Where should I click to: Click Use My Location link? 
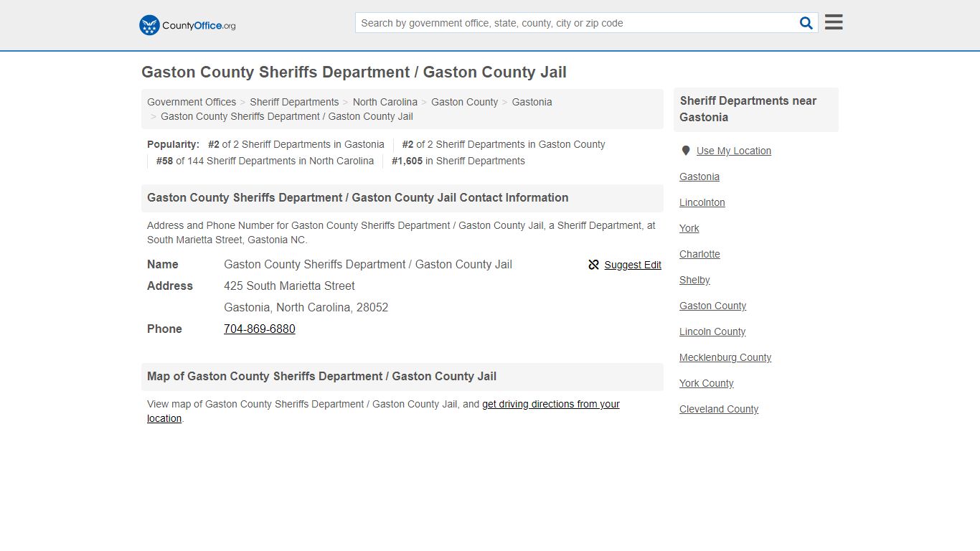(x=734, y=151)
